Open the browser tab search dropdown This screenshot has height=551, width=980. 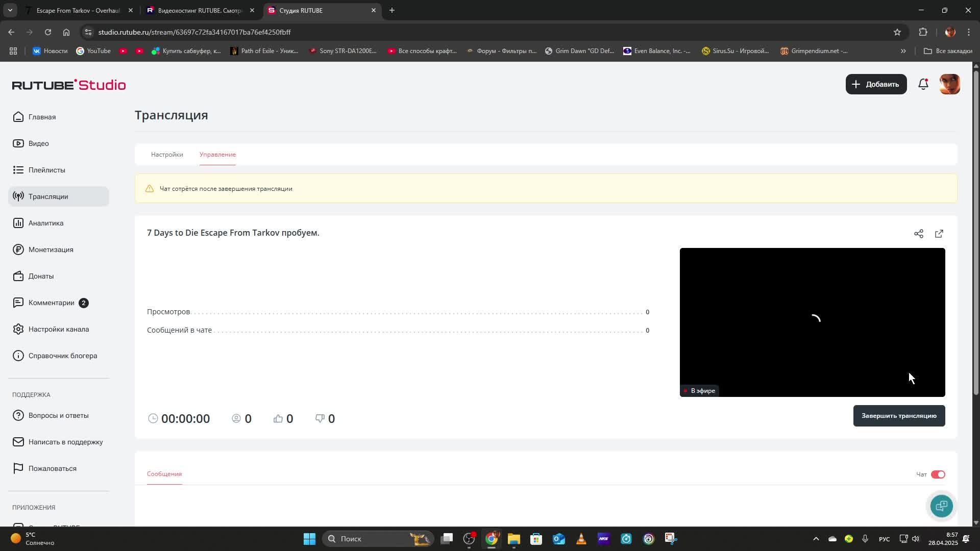pyautogui.click(x=10, y=10)
